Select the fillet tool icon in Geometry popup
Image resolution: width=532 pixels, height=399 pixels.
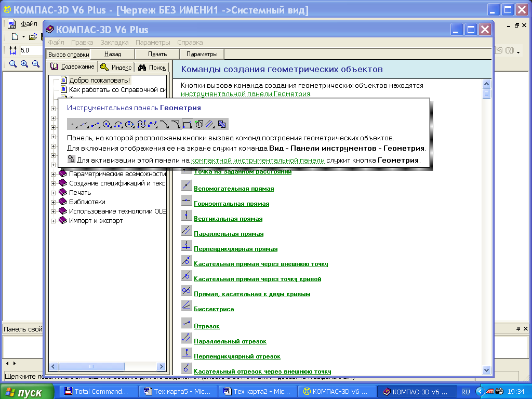tap(176, 124)
